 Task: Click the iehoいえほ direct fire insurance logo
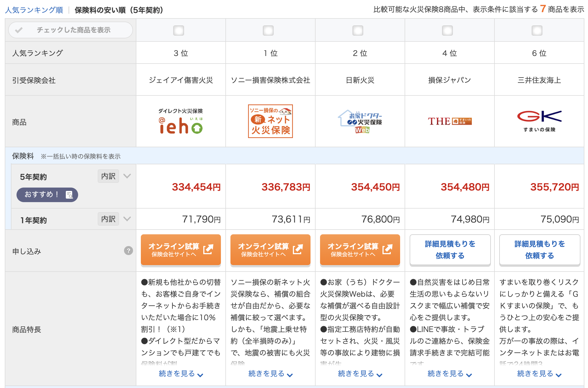click(181, 121)
